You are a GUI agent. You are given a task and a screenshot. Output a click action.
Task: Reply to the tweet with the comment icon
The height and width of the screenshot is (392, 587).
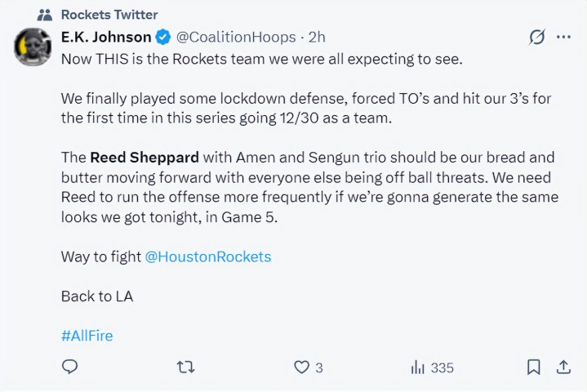click(x=70, y=367)
